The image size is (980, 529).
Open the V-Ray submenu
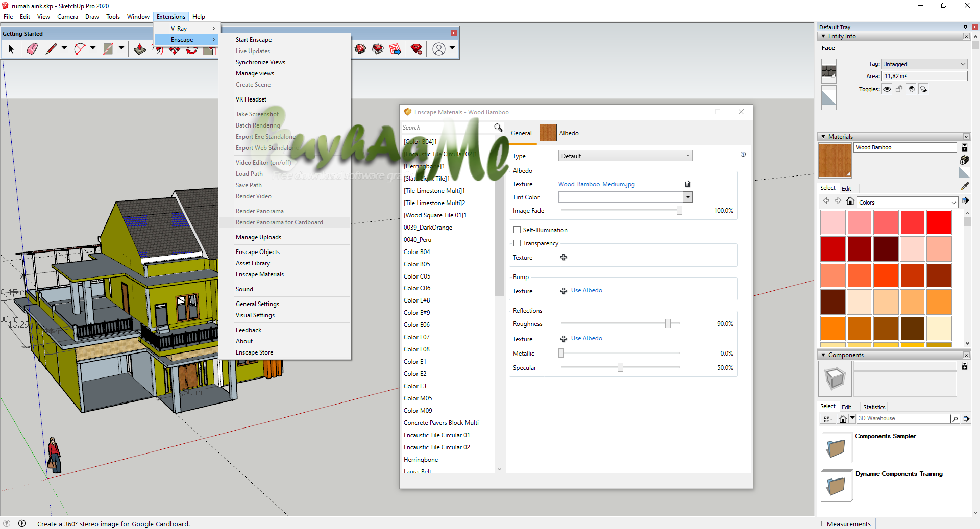click(187, 29)
